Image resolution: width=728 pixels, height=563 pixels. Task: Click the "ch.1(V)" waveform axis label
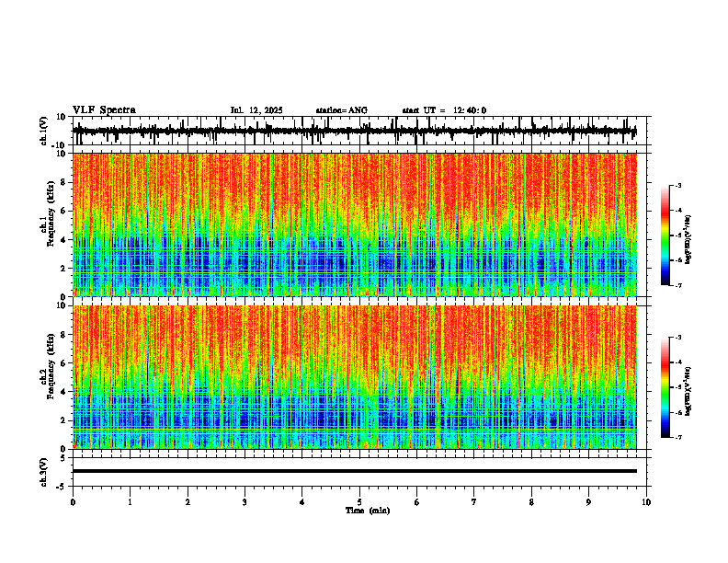tap(44, 131)
